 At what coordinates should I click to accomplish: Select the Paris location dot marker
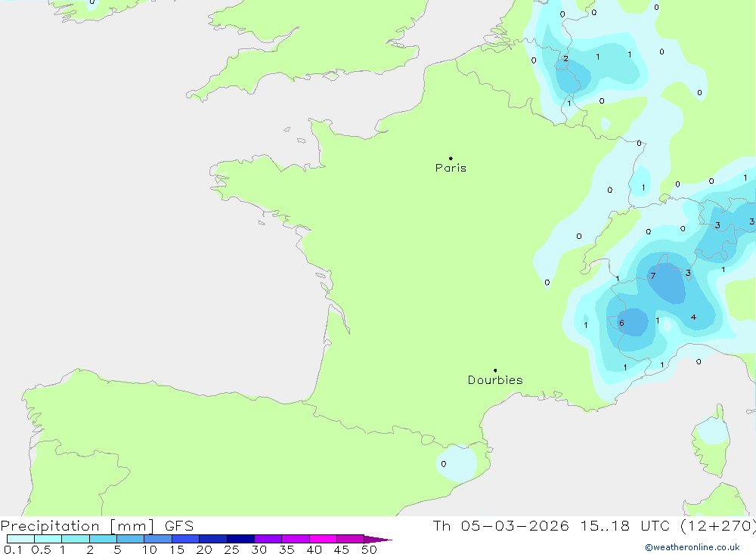pyautogui.click(x=451, y=158)
